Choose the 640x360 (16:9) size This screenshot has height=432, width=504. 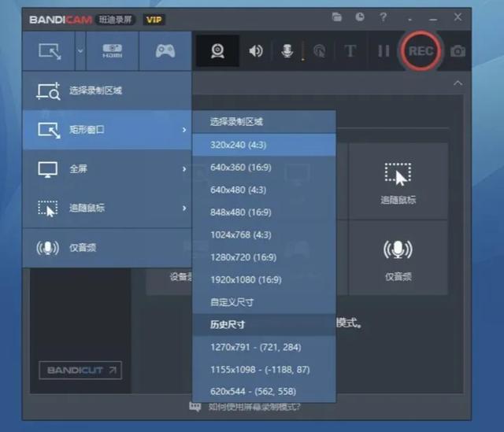click(x=265, y=168)
